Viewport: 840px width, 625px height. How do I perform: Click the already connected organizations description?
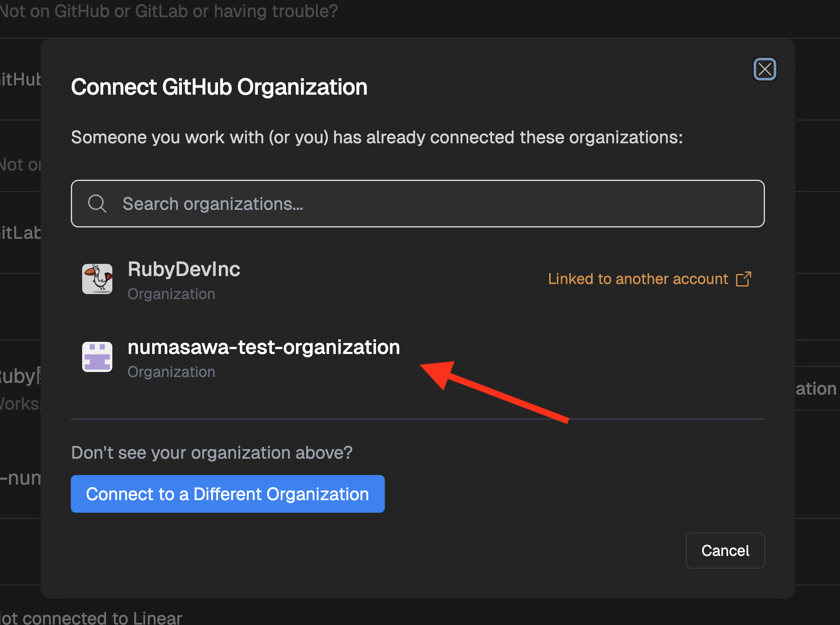pos(376,137)
